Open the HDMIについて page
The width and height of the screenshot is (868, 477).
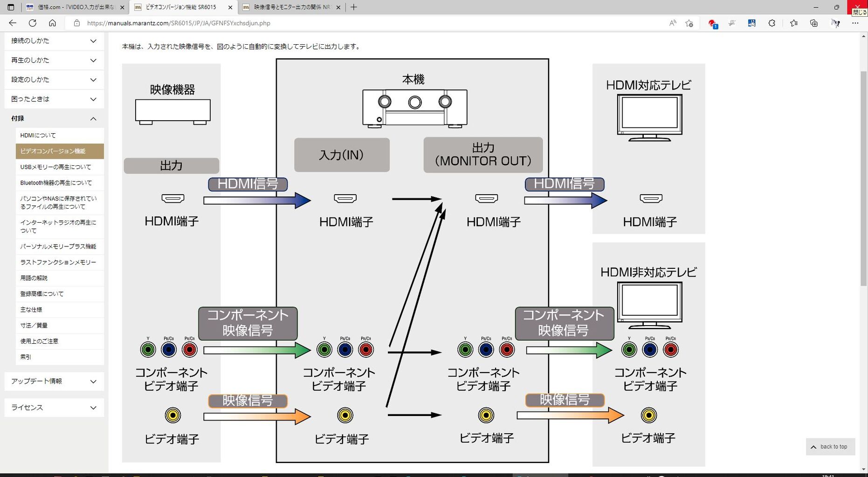(x=60, y=136)
